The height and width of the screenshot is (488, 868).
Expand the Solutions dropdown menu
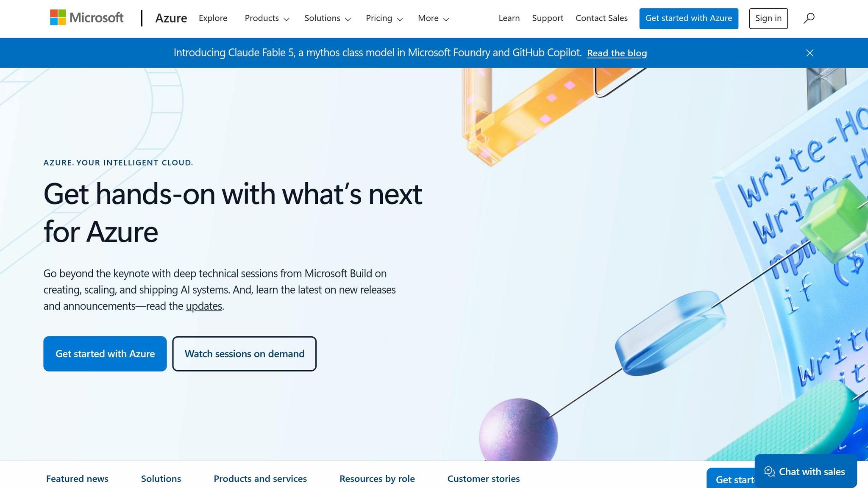click(x=327, y=18)
